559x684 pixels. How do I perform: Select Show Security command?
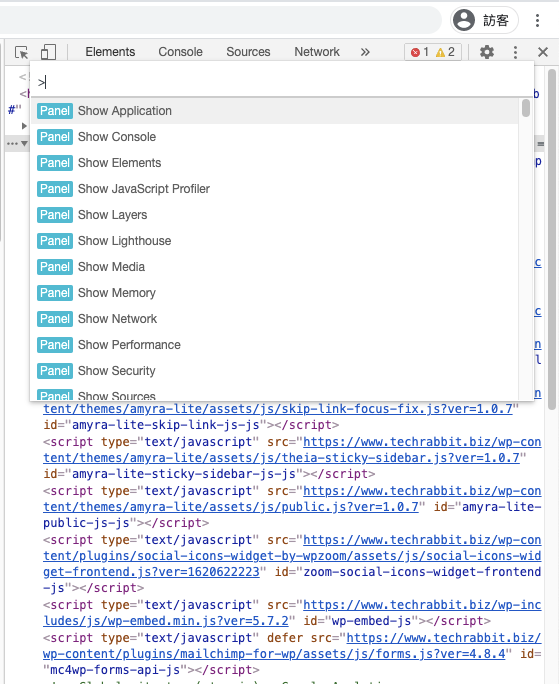[274, 371]
